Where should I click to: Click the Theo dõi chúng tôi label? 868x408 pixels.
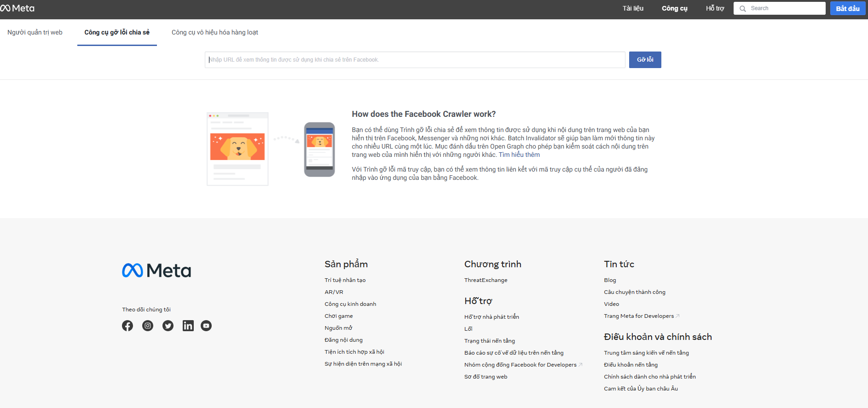[146, 310]
